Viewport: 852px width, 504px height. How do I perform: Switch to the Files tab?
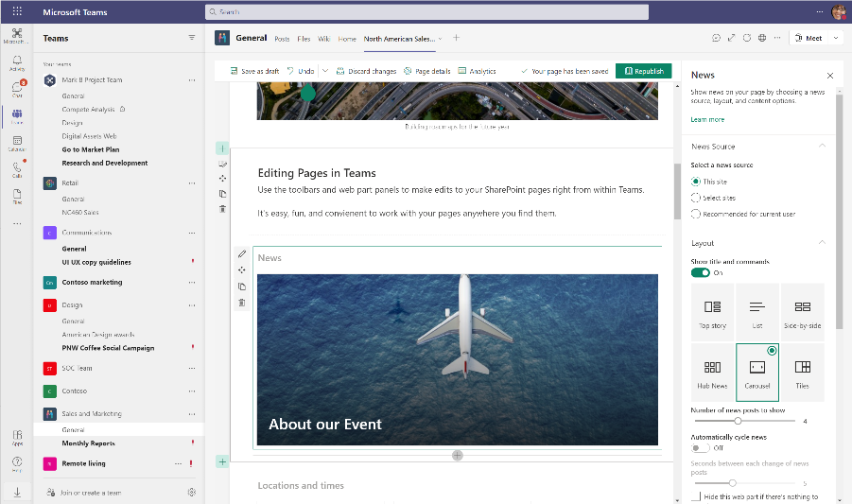click(304, 39)
